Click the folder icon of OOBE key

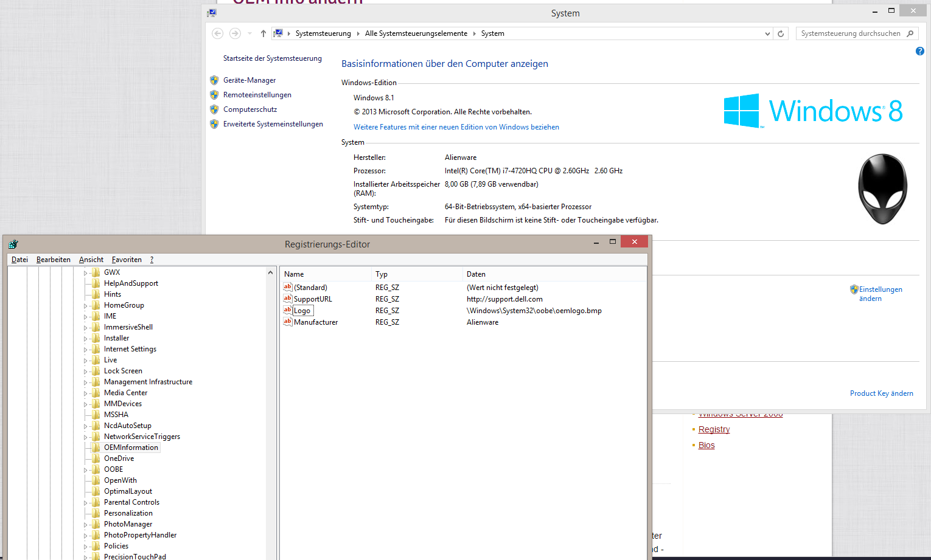pyautogui.click(x=96, y=469)
